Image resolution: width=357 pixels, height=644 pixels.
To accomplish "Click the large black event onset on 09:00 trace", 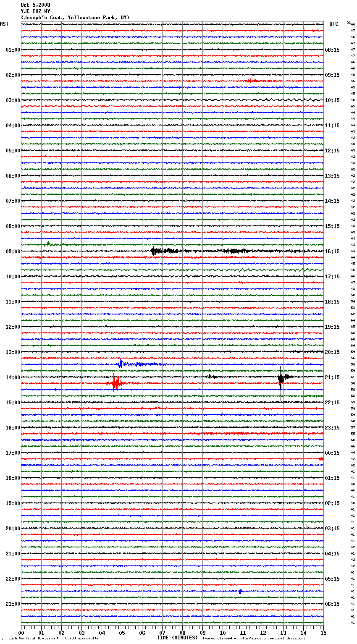I will [154, 251].
